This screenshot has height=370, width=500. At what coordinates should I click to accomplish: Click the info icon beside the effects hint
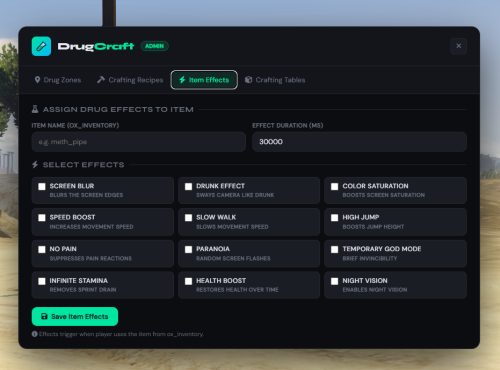click(x=34, y=334)
